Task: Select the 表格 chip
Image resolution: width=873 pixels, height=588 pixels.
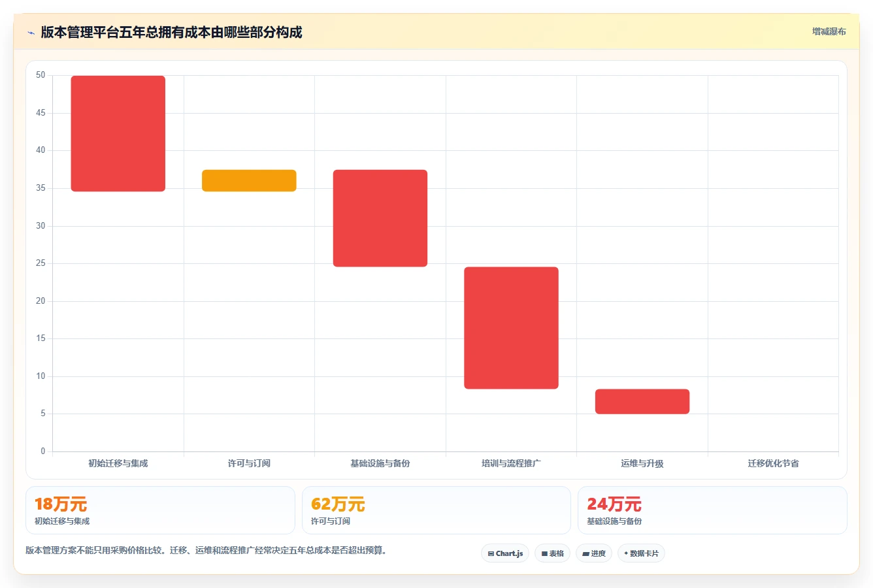Action: pyautogui.click(x=552, y=553)
